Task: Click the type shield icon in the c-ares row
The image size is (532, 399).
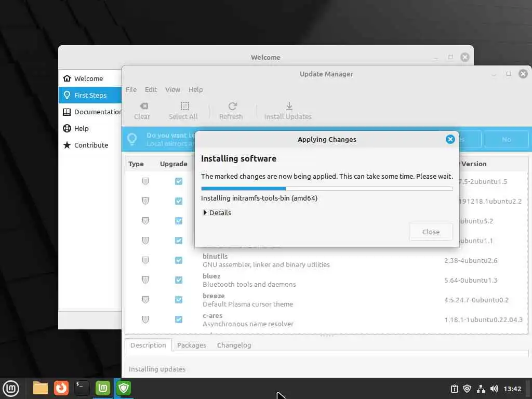Action: click(145, 320)
